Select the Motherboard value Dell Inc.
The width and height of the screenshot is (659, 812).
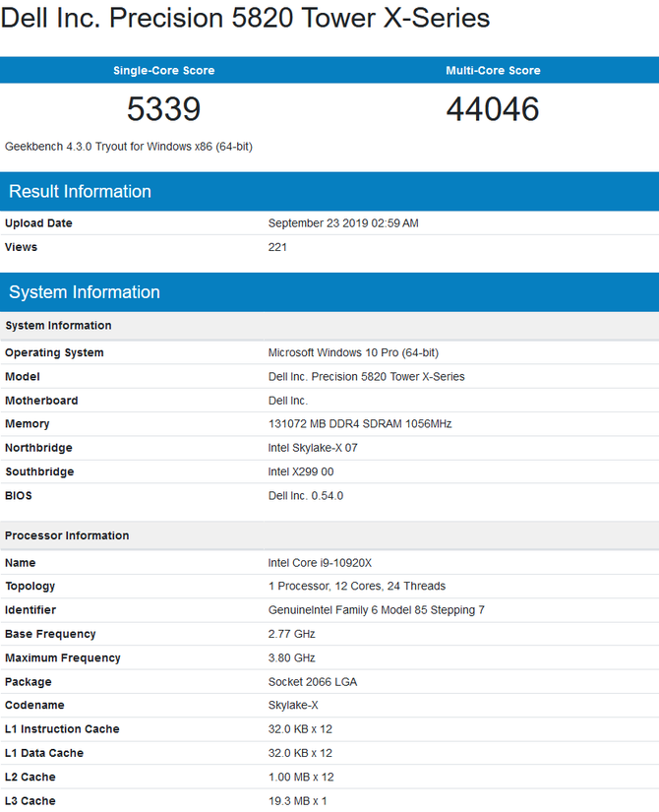(x=288, y=401)
